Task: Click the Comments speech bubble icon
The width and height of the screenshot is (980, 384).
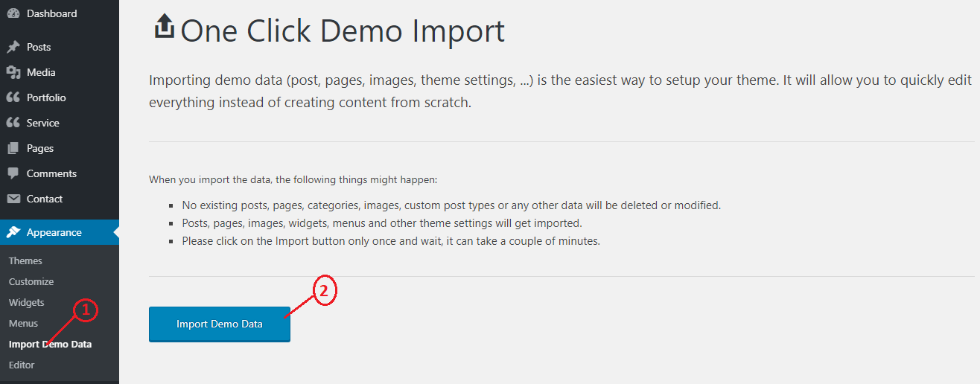Action: click(13, 173)
